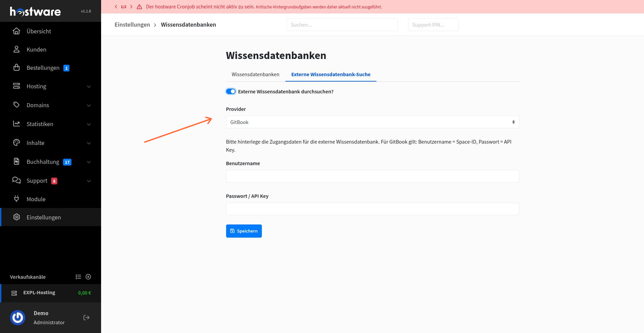Viewport: 644px width, 333px height.
Task: Click the Statistiken chart icon
Action: (17, 124)
